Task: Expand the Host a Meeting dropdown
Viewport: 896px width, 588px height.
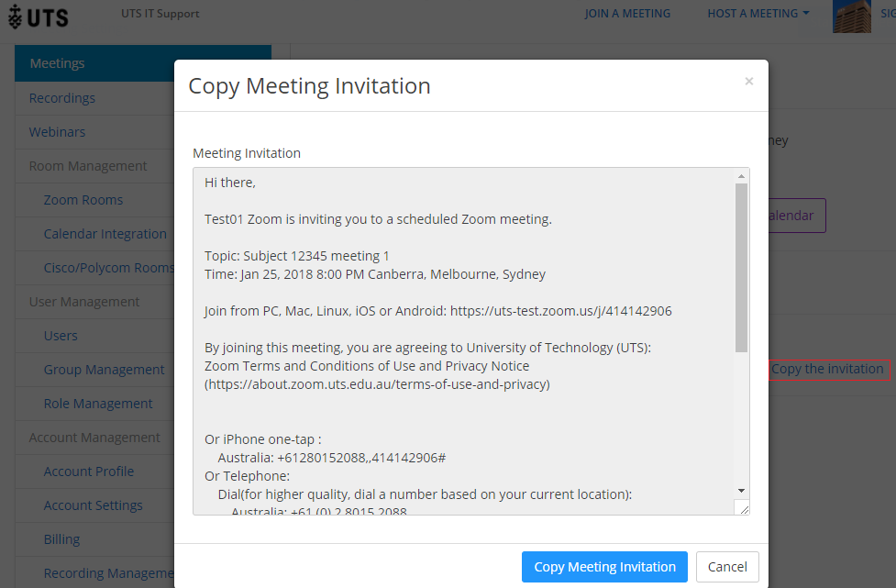Action: click(758, 14)
